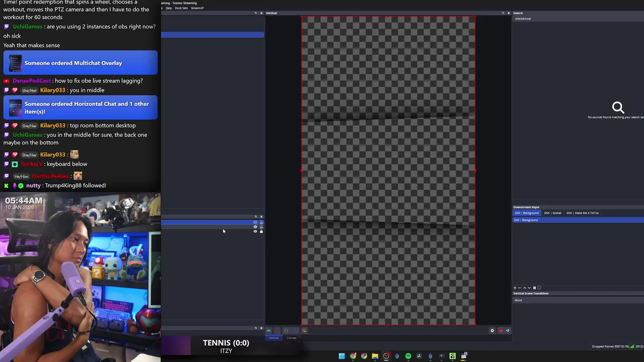This screenshot has height=362, width=644.
Task: Click the square icon in Downstream Keyer toolbar
Action: coord(539,288)
